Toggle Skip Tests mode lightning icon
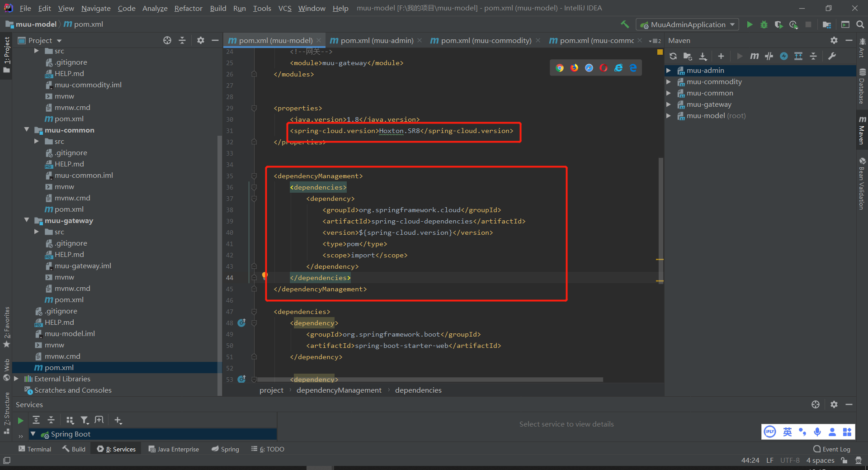The height and width of the screenshot is (470, 868). point(784,56)
